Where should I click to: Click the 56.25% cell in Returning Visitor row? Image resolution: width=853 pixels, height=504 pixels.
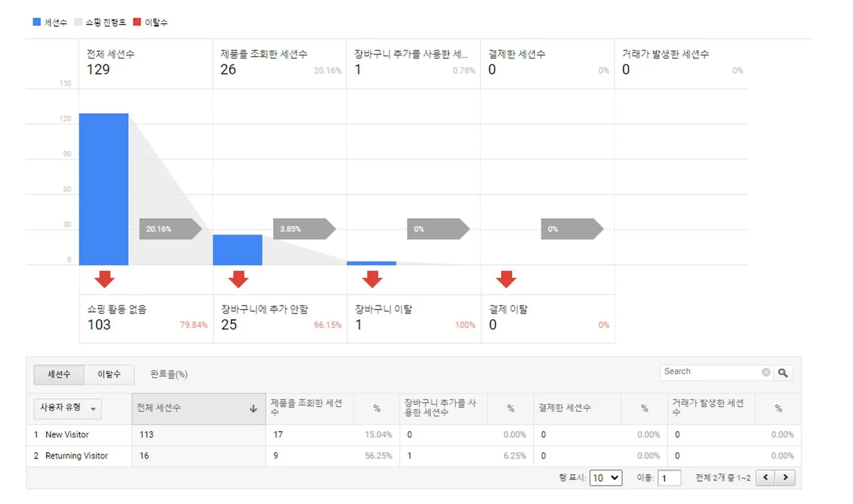click(x=376, y=456)
